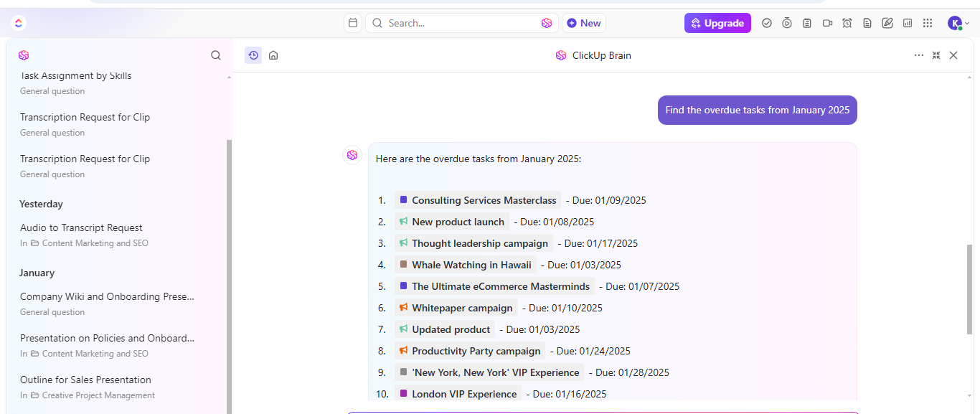Image resolution: width=980 pixels, height=414 pixels.
Task: Open the calendar icon beside search
Action: click(352, 23)
